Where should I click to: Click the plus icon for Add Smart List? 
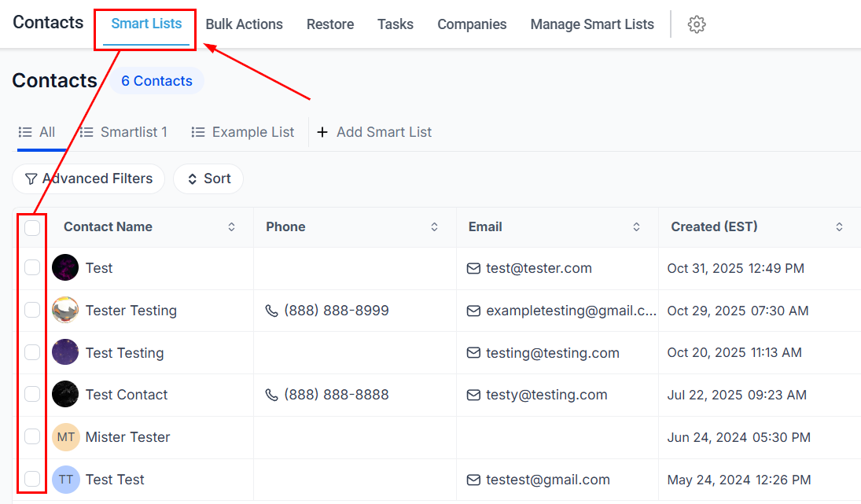click(x=322, y=131)
